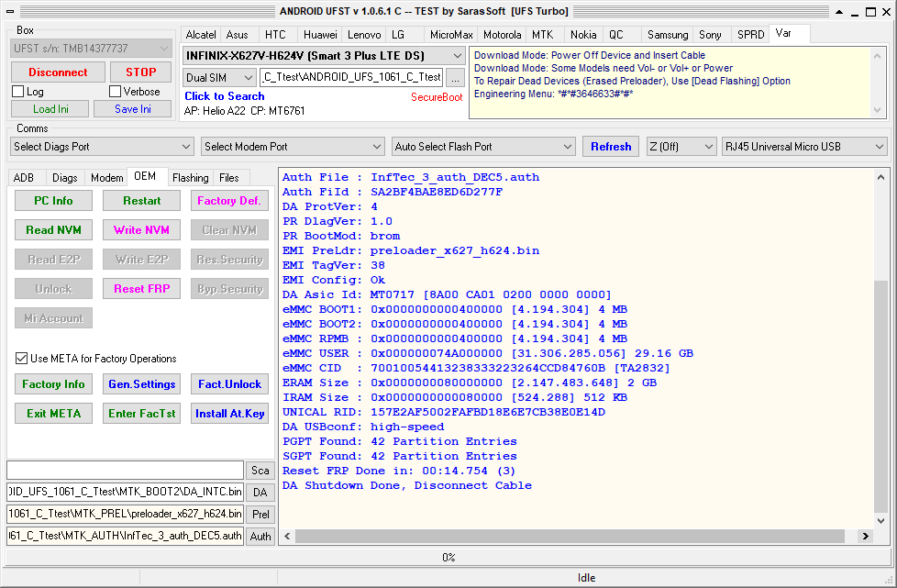Click the empty input field beside Sca

click(126, 471)
